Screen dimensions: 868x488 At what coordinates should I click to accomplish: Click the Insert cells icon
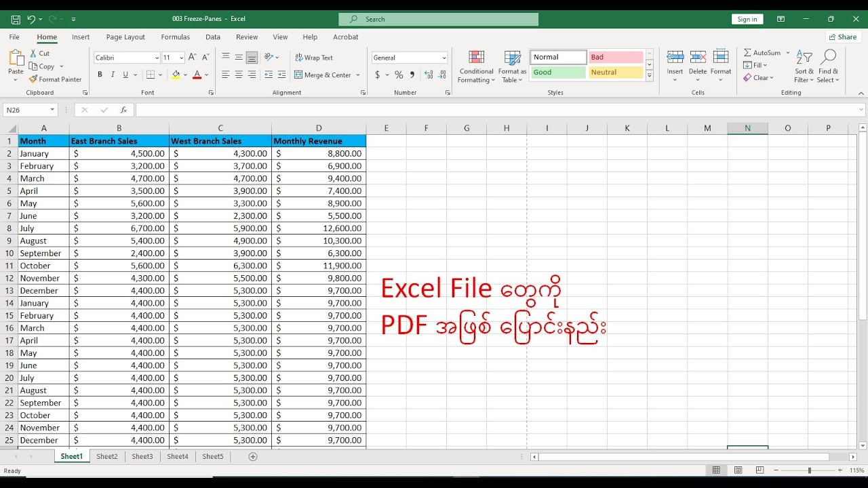point(675,58)
